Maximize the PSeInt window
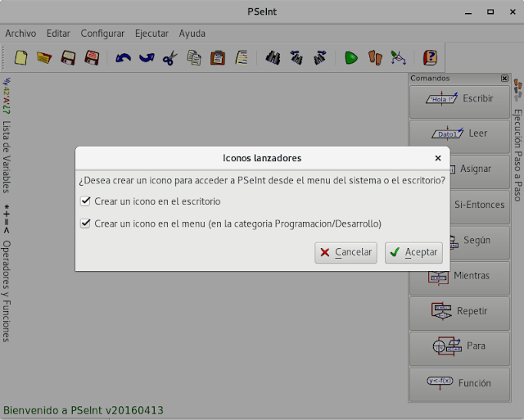The width and height of the screenshot is (524, 420). coord(490,11)
